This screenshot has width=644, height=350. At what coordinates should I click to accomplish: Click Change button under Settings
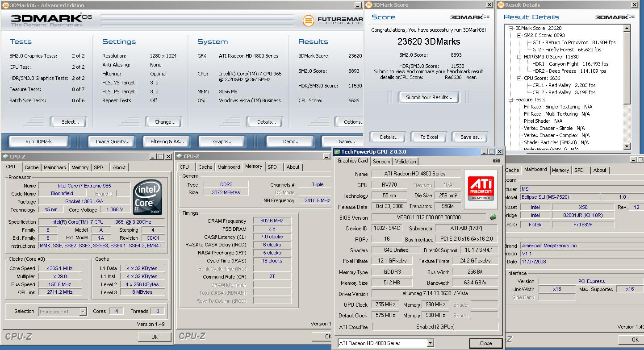coord(164,122)
